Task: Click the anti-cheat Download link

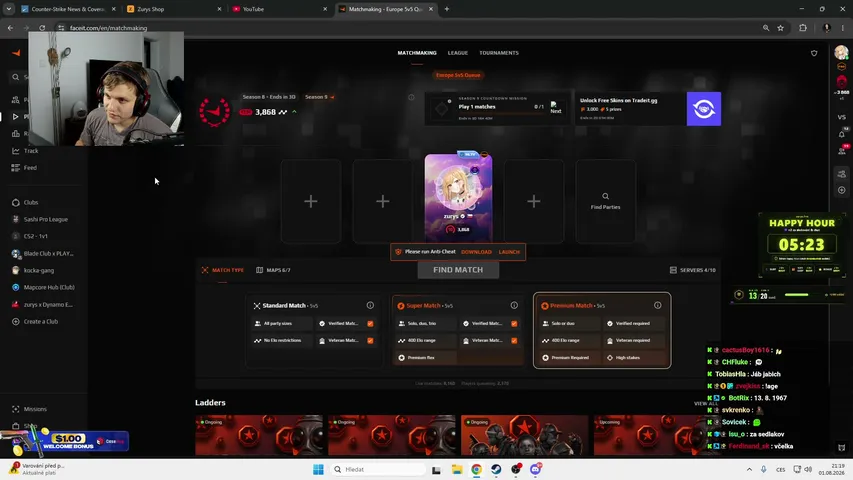Action: tap(476, 252)
